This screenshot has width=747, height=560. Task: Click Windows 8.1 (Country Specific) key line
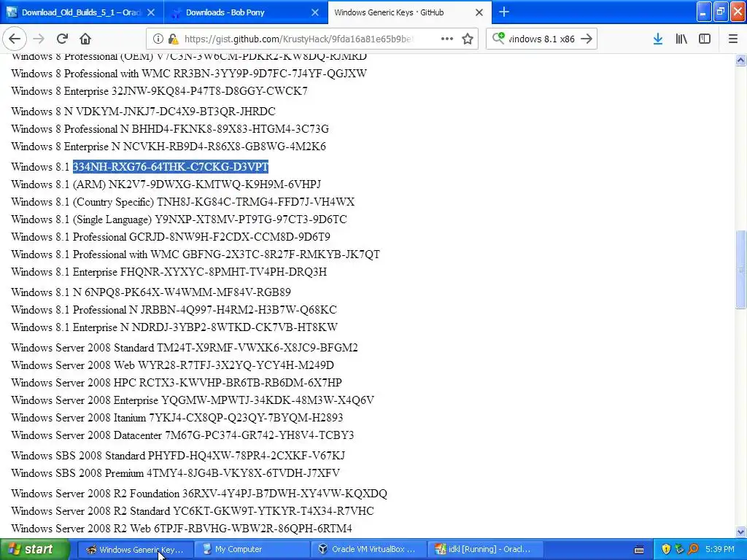pyautogui.click(x=183, y=202)
